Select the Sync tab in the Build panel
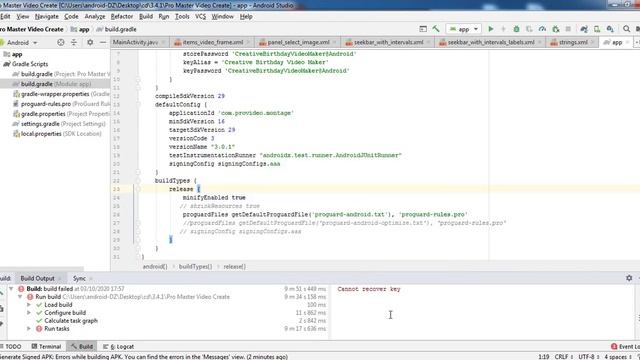This screenshot has width=640, height=360. coord(79,278)
